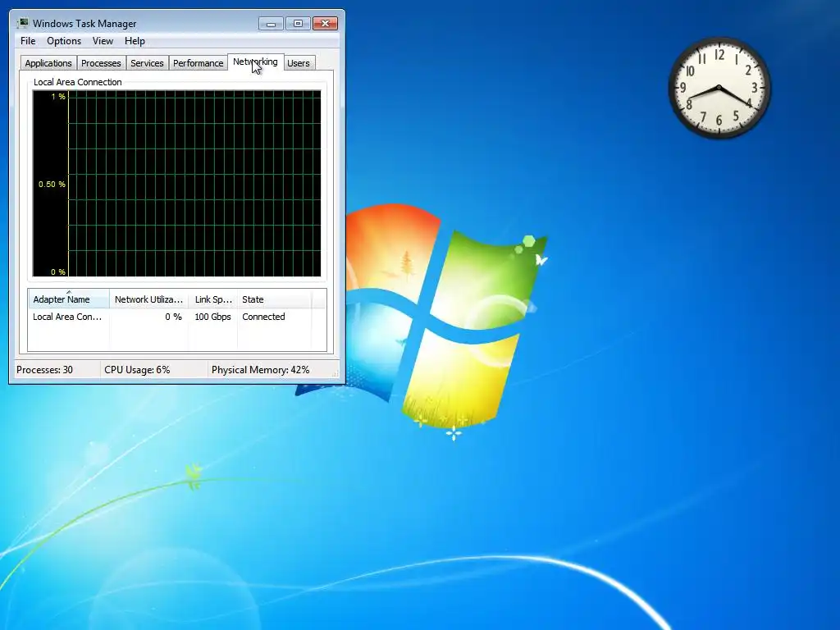840x630 pixels.
Task: Open the File menu
Action: 28,41
